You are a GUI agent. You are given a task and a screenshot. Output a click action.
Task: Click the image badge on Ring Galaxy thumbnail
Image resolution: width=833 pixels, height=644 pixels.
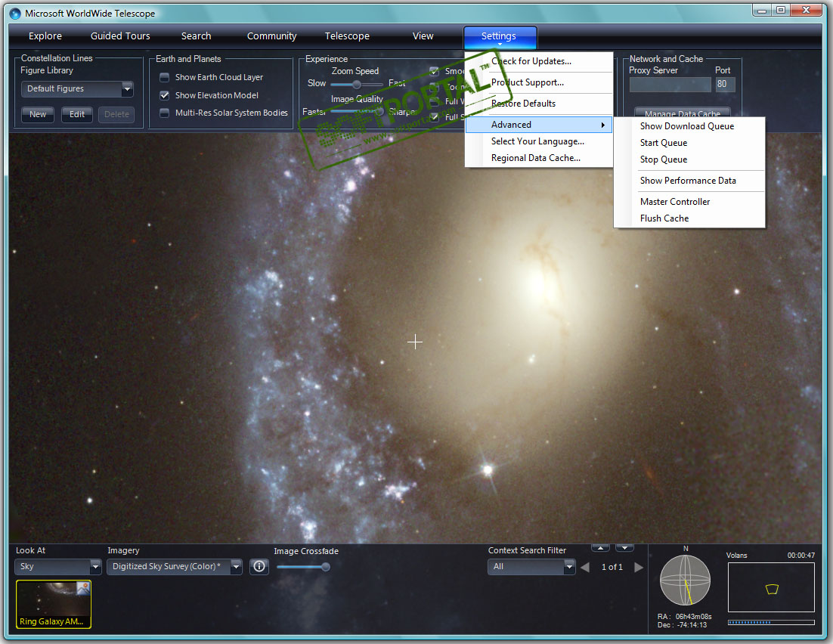pos(83,588)
